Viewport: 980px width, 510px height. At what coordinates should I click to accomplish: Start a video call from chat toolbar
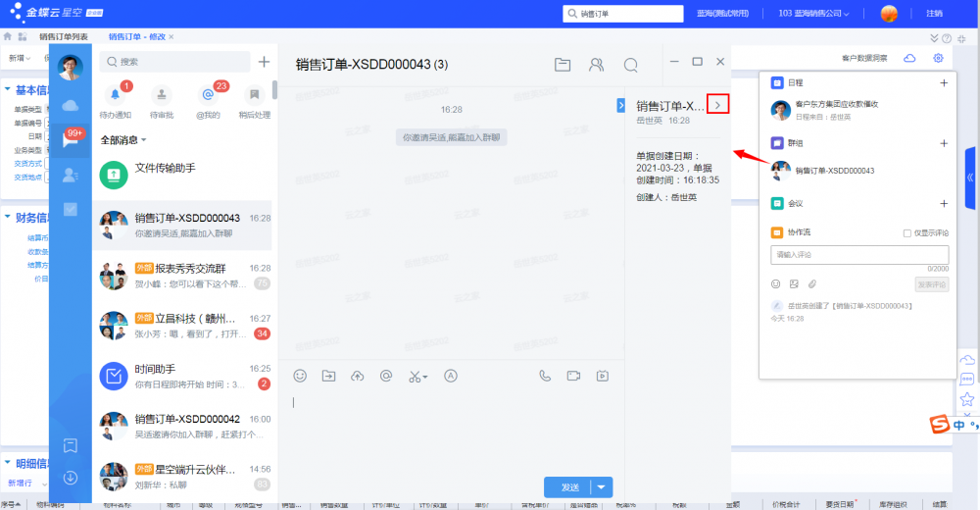point(573,376)
